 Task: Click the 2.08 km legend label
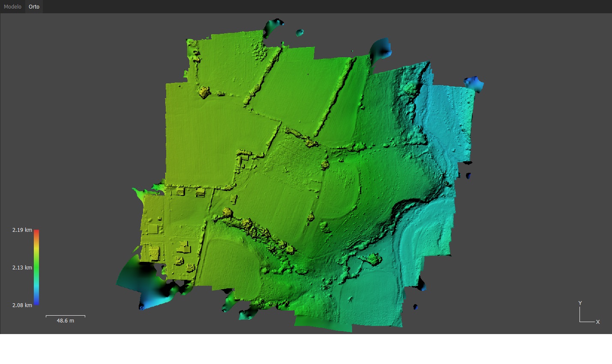point(22,305)
